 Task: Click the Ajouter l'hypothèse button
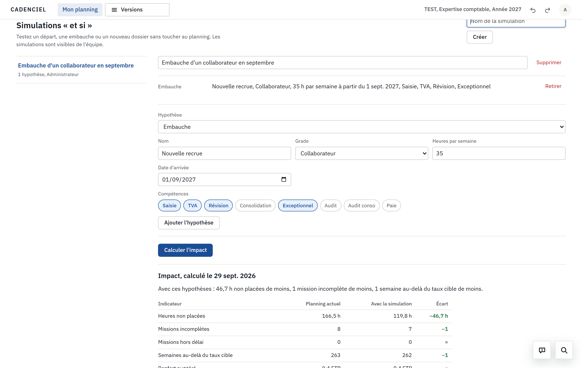tap(189, 223)
